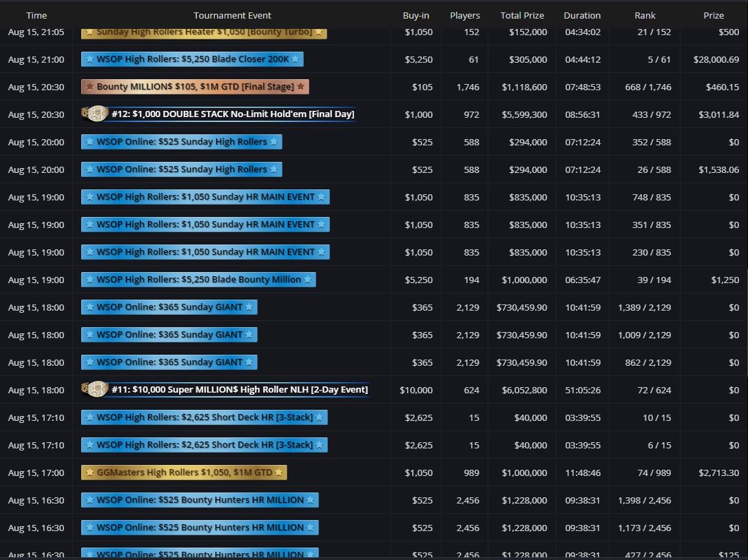The image size is (748, 560).
Task: Click the time cell Aug 15, 21:00
Action: point(37,60)
